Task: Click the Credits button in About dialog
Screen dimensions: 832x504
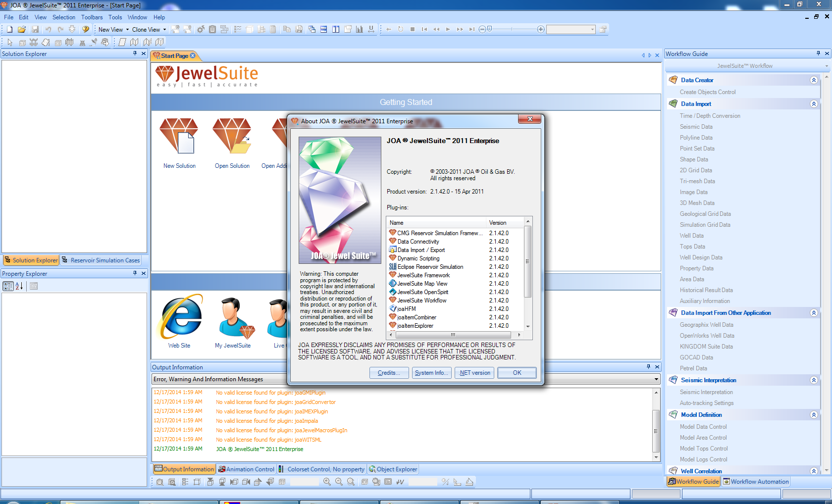Action: [x=389, y=373]
